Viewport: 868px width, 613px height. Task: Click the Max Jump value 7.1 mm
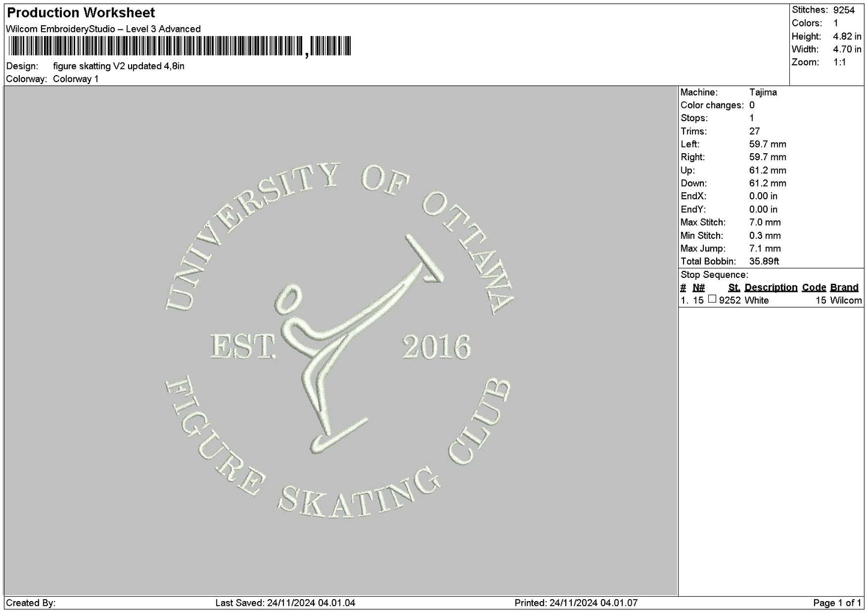point(765,249)
